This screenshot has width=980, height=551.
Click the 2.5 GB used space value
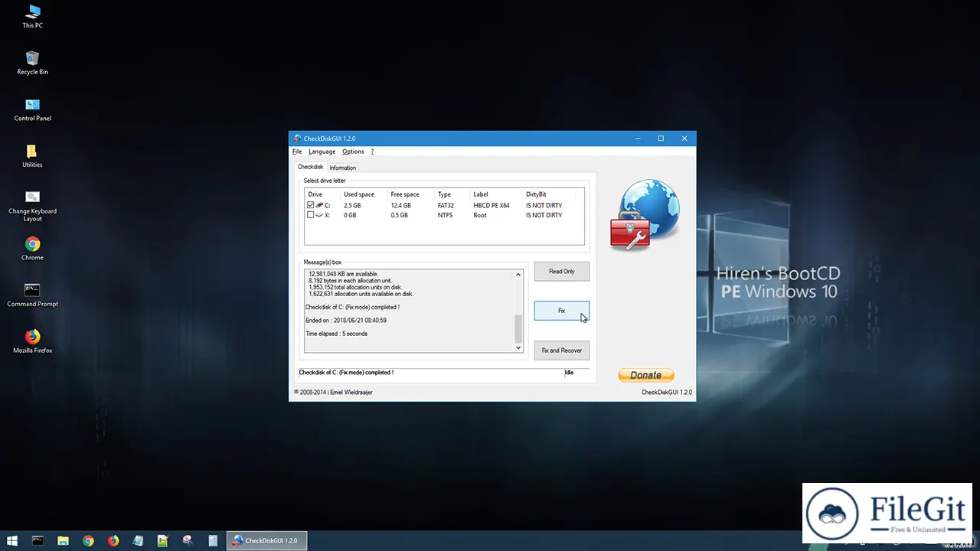coord(352,205)
